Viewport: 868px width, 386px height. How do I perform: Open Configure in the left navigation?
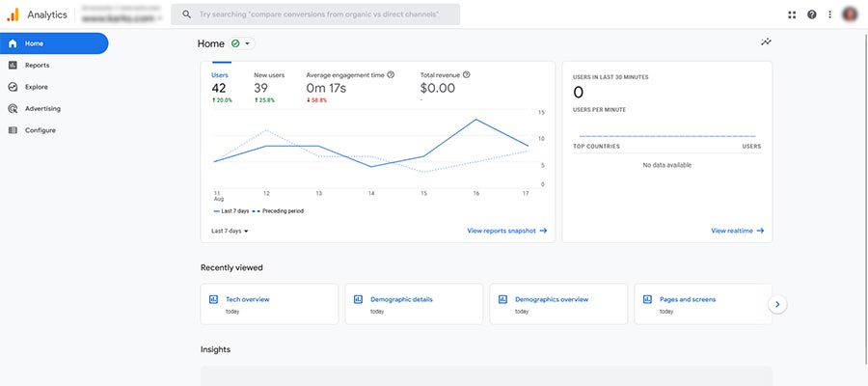(x=40, y=130)
